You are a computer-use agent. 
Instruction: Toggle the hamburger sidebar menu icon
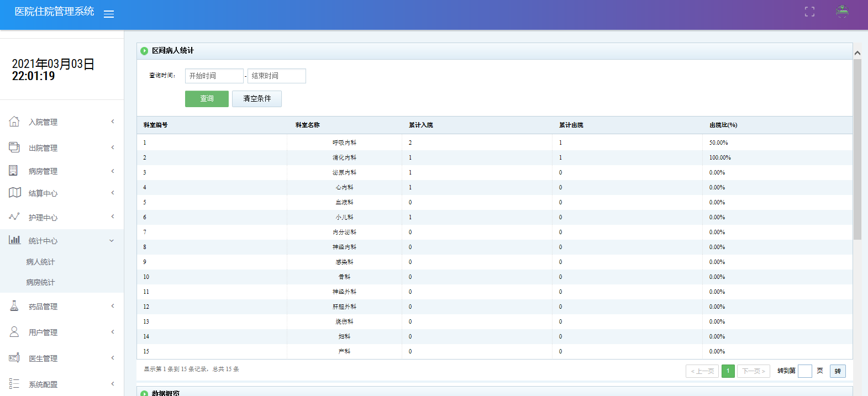click(x=109, y=14)
